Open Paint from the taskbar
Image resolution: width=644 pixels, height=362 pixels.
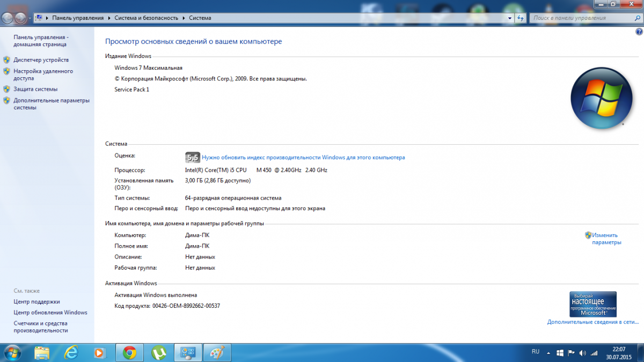pyautogui.click(x=217, y=352)
